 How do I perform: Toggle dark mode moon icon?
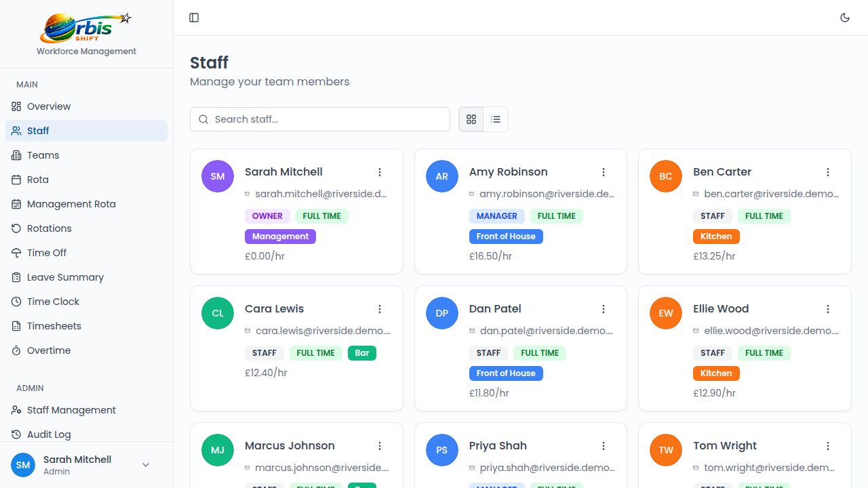pos(845,18)
